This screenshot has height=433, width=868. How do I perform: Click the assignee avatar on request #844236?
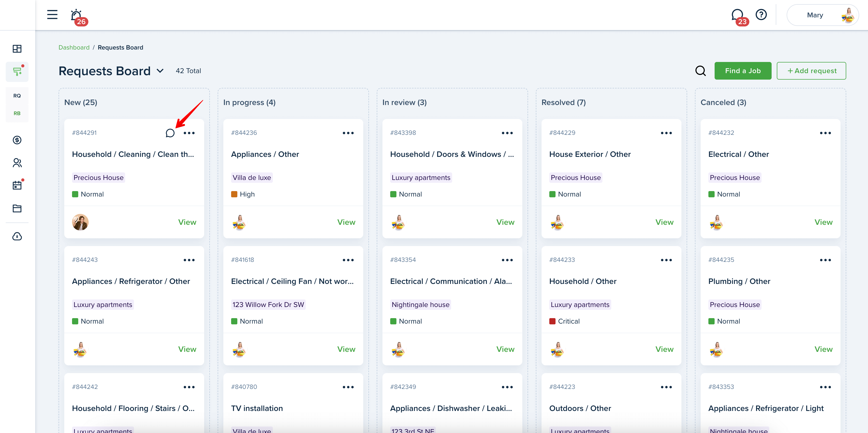click(239, 222)
